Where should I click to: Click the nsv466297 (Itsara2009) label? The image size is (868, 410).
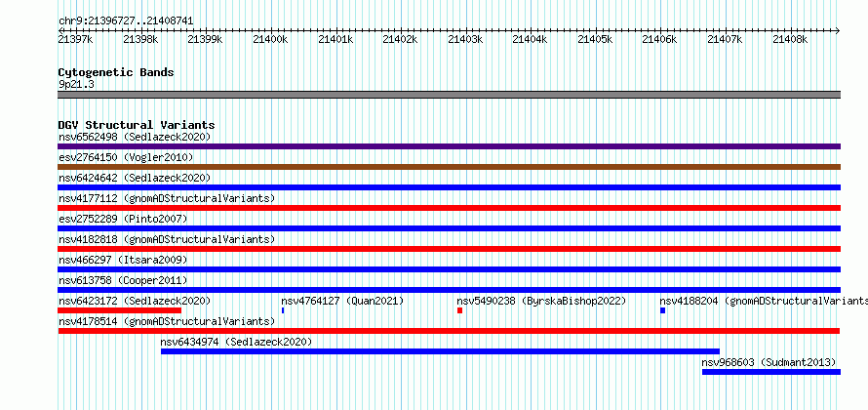click(123, 260)
